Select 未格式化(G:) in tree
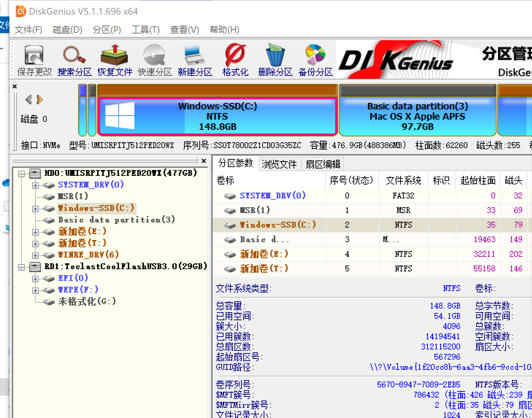Screen dimensions: 532x418 click(x=87, y=301)
